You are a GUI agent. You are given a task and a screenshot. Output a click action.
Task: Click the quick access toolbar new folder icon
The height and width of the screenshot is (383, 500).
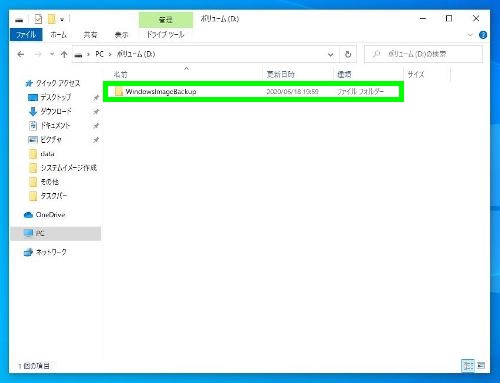click(x=51, y=19)
